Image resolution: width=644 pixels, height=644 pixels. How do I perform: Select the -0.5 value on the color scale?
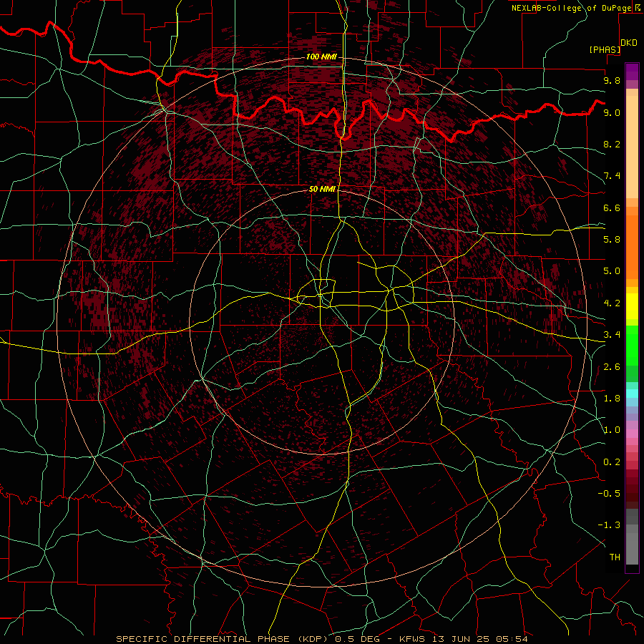pyautogui.click(x=609, y=493)
